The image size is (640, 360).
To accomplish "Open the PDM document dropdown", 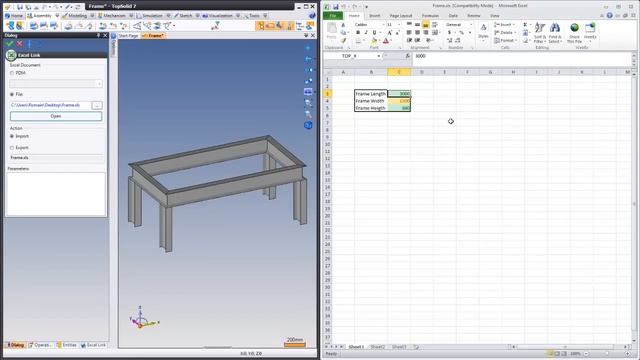I will [x=99, y=84].
